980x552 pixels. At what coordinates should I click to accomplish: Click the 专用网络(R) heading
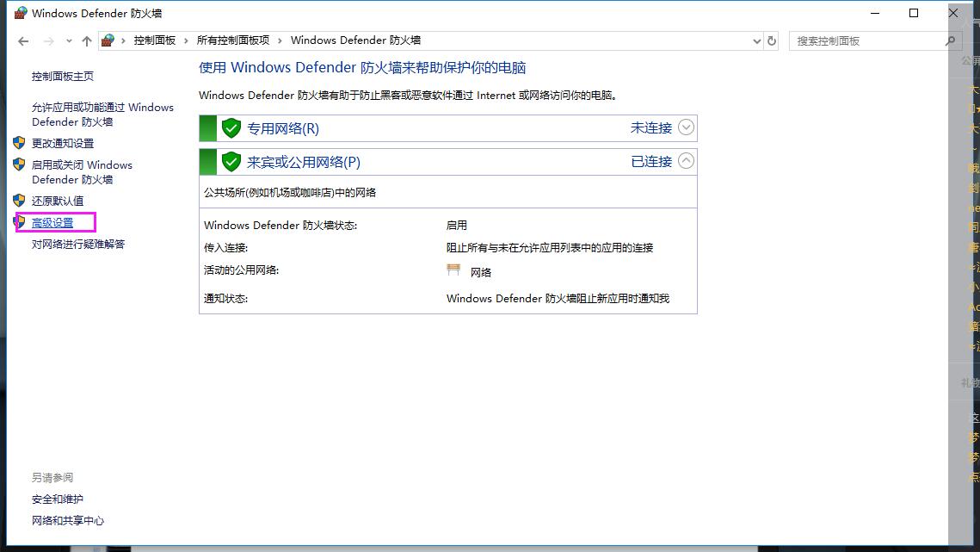coord(283,129)
